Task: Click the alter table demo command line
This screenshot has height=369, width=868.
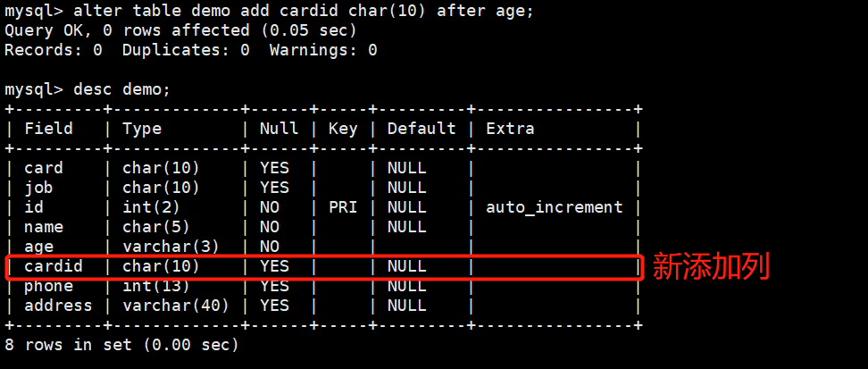Action: (269, 11)
